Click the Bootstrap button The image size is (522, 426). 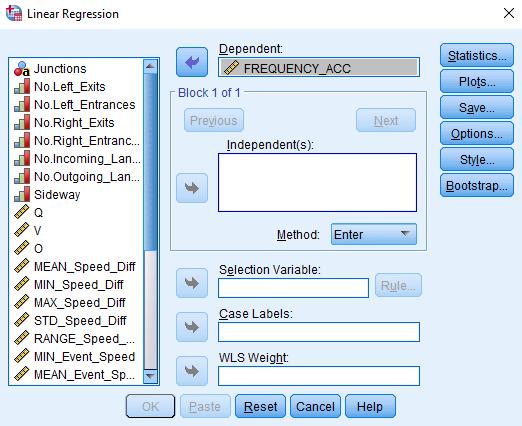point(477,185)
